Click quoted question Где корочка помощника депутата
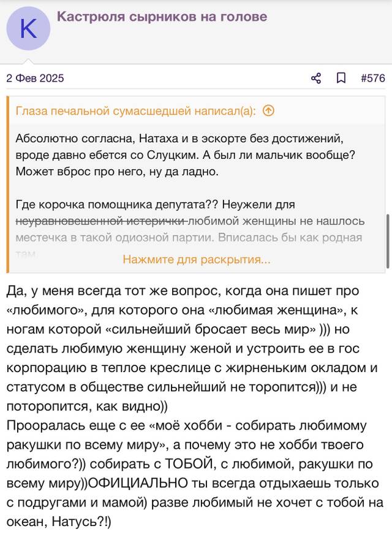392x545 pixels. tap(117, 205)
